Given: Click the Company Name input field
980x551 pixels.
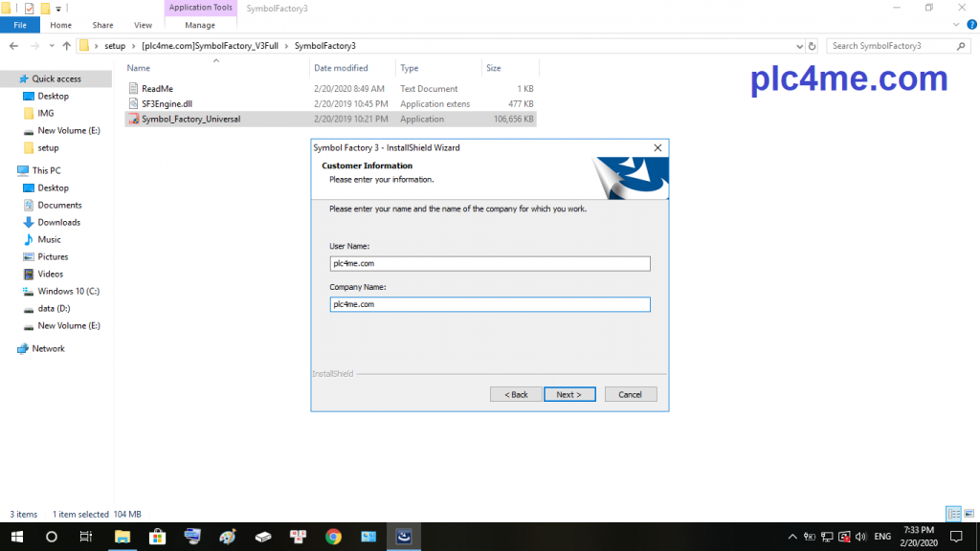Looking at the screenshot, I should (489, 304).
